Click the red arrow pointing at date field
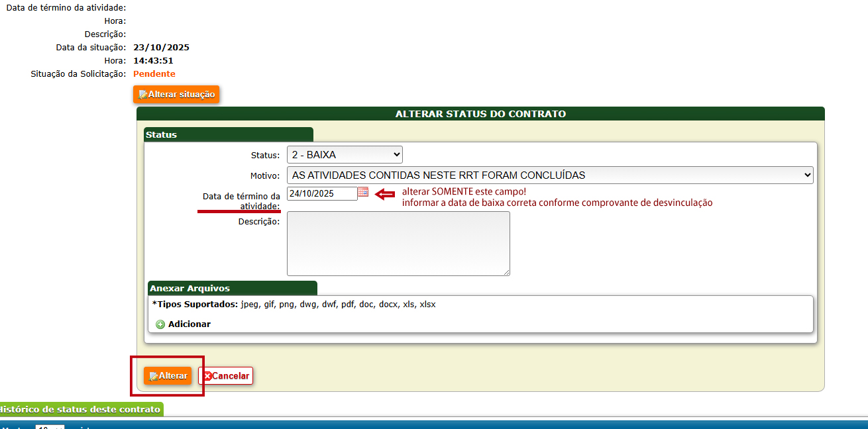868x429 pixels. (x=384, y=193)
